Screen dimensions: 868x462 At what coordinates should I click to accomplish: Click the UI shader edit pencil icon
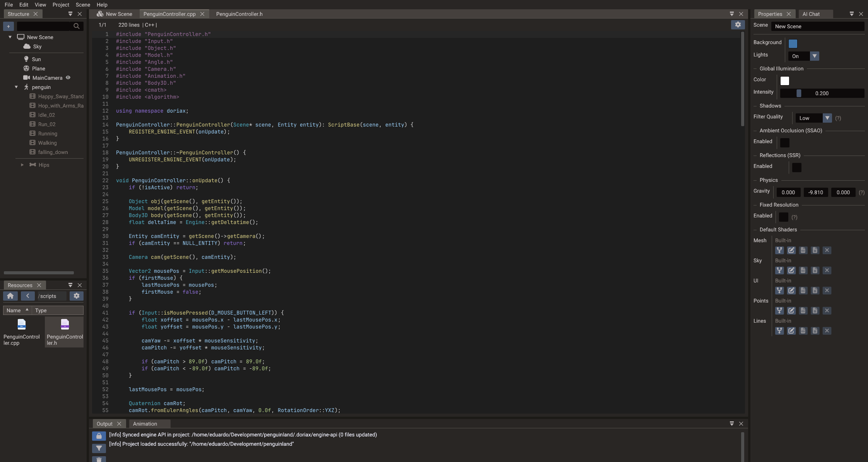tap(791, 291)
